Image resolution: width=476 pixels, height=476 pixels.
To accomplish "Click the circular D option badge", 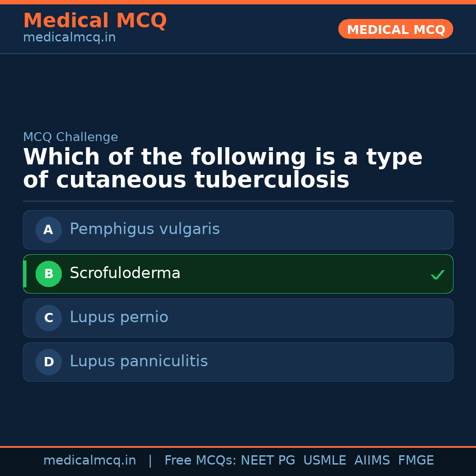I will pyautogui.click(x=48, y=362).
